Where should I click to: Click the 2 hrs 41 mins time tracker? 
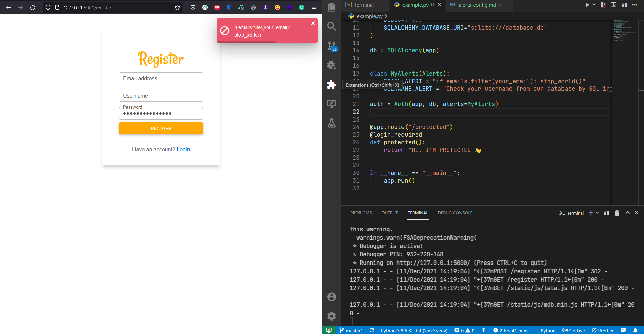tap(511, 330)
